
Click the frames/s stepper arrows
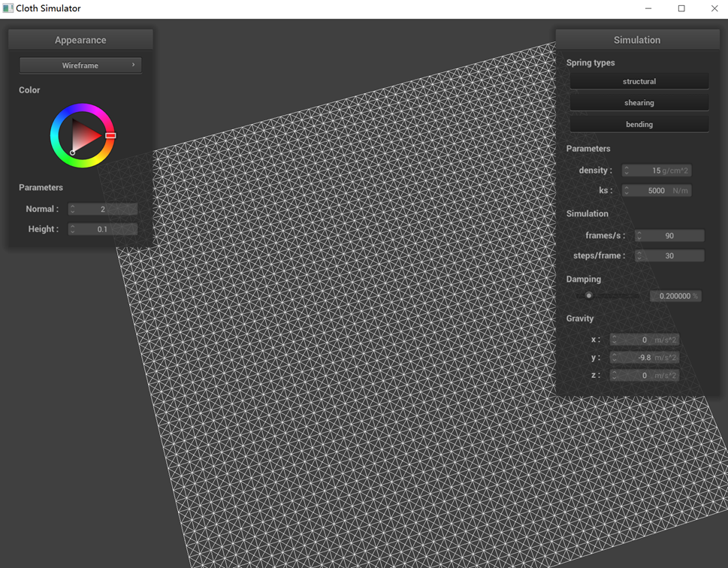[639, 236]
